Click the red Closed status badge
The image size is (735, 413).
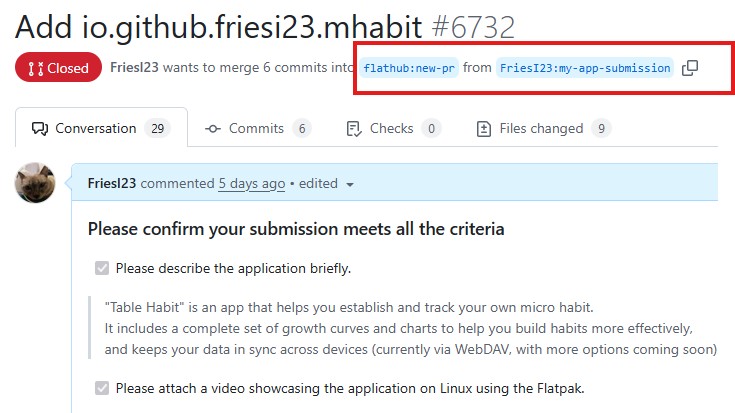(58, 68)
